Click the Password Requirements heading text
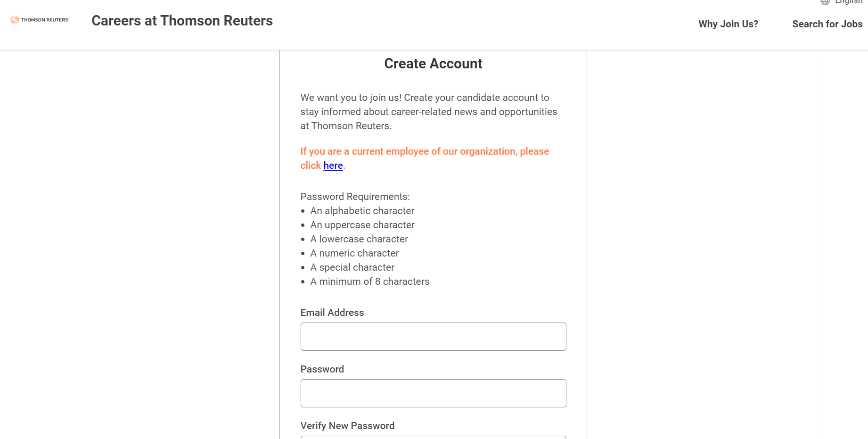Viewport: 868px width, 439px height. point(355,197)
